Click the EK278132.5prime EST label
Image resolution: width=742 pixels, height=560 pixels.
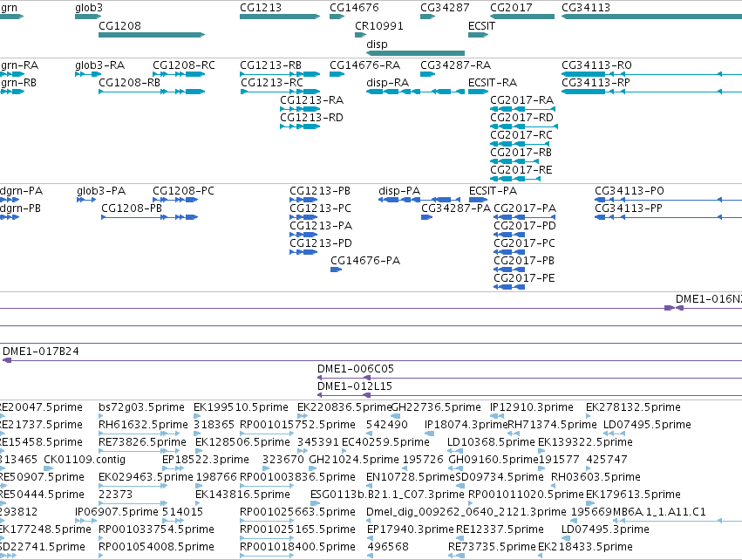(x=633, y=407)
